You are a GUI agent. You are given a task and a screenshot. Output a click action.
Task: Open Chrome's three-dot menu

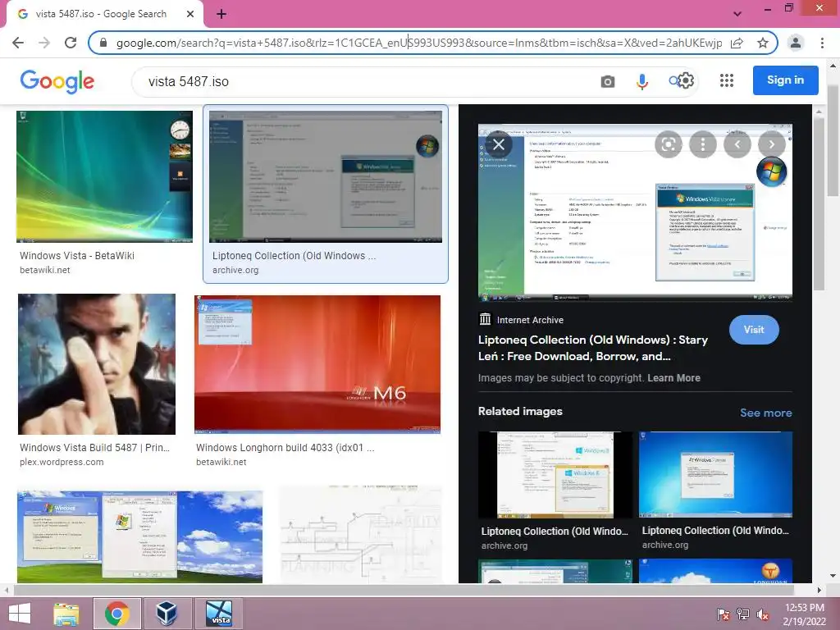point(822,43)
